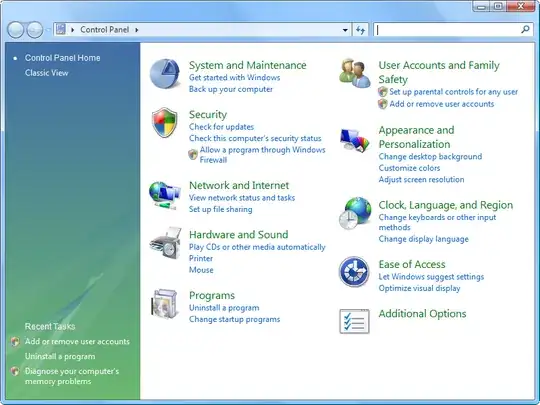Open Optimize visual display
The width and height of the screenshot is (540, 405).
[419, 288]
